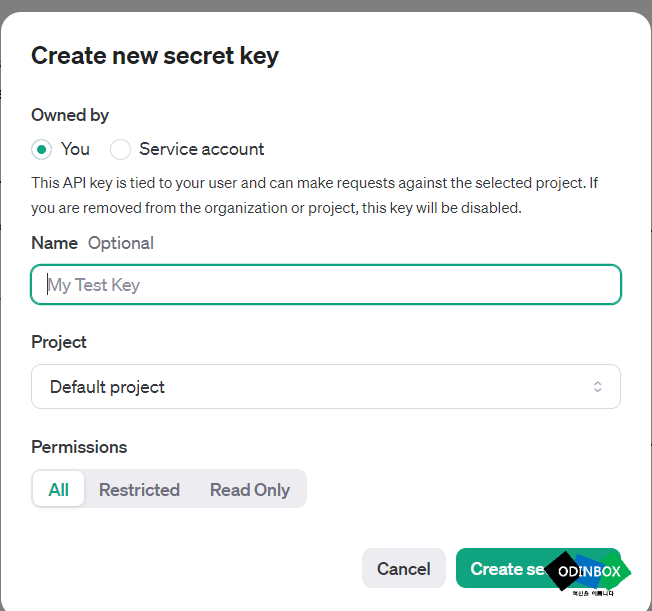This screenshot has width=652, height=611.
Task: Click the "Service account" label text
Action: tap(202, 149)
